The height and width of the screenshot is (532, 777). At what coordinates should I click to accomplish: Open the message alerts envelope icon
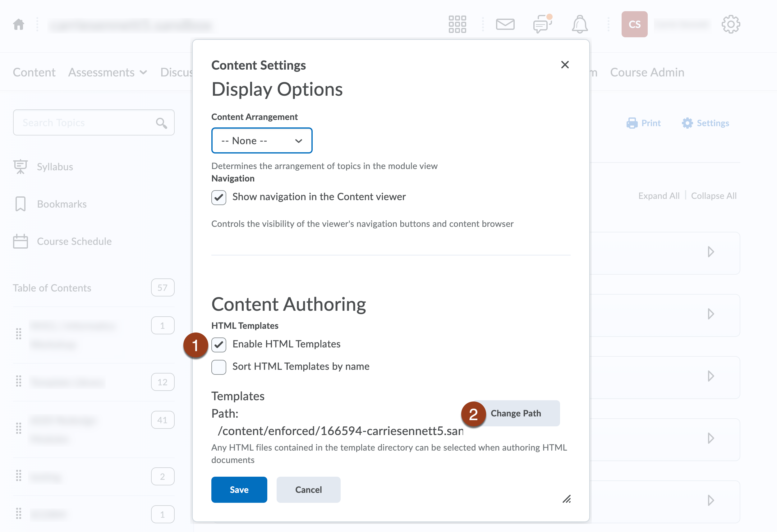[505, 25]
